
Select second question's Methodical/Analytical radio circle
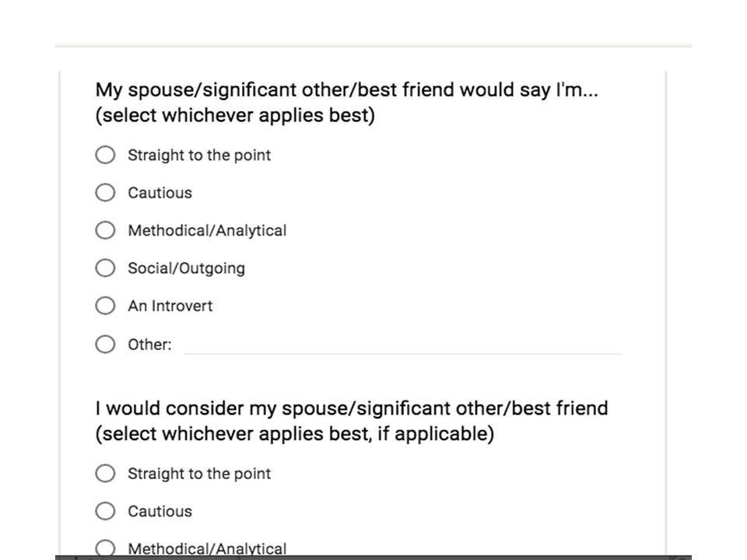pos(105,548)
